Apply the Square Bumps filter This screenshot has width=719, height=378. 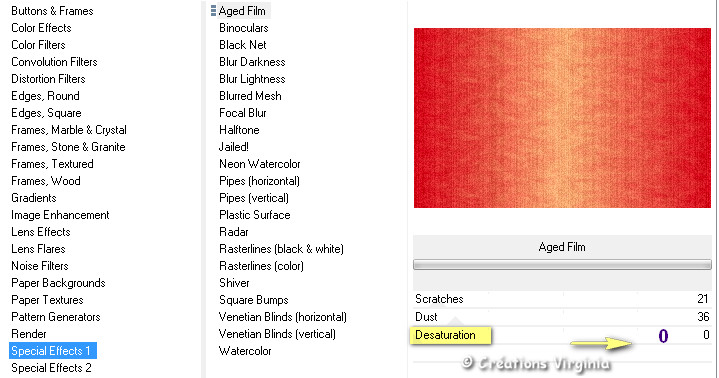click(254, 300)
